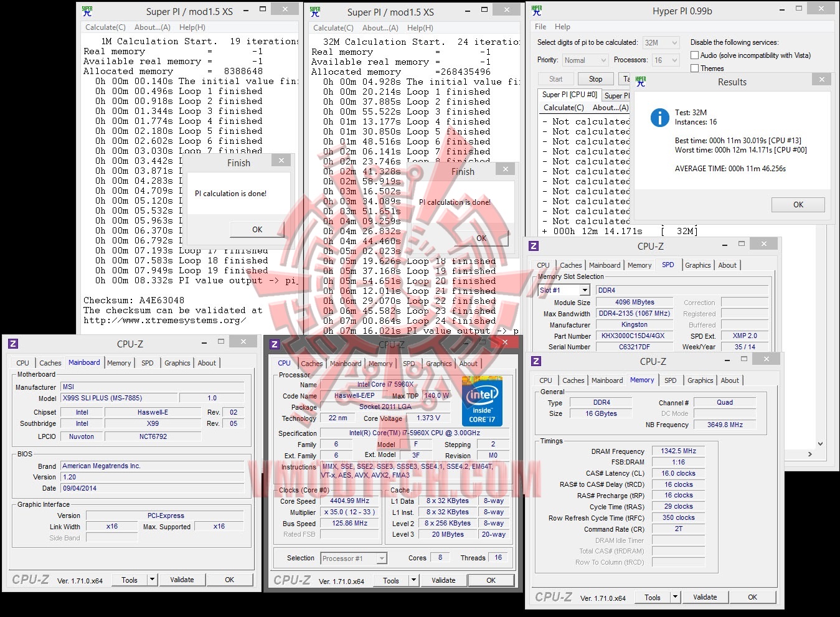Screen dimensions: 840x617
Task: Click OK at the bottom of CPU-Z Processor window
Action: (x=491, y=580)
